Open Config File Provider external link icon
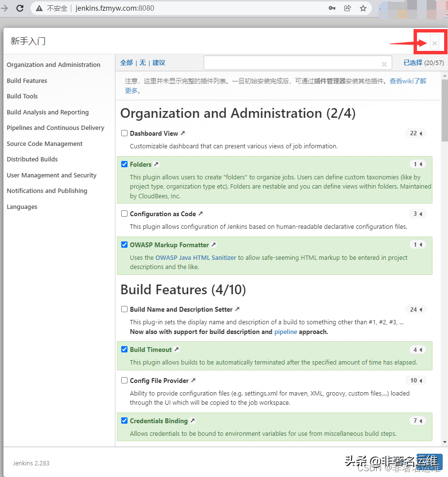This screenshot has height=477, width=448. click(x=193, y=380)
